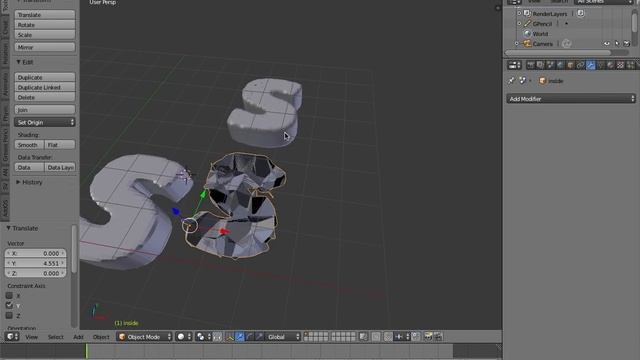
Task: Click Camera object icon in outliner
Action: coord(527,44)
